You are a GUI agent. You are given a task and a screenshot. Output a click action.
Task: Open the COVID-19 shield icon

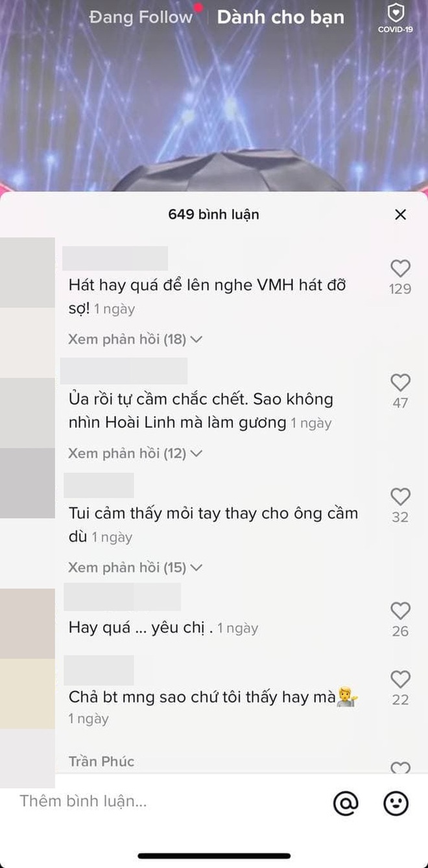click(396, 18)
